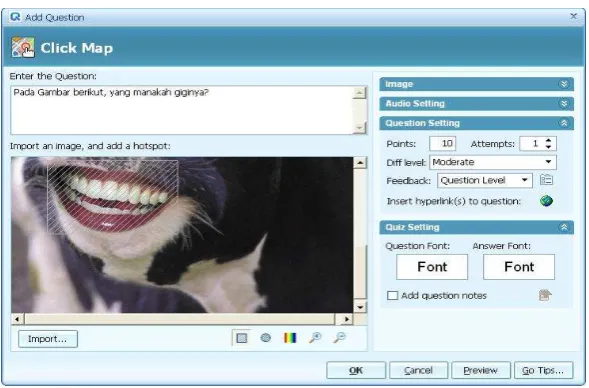Open the question Preview
The width and height of the screenshot is (589, 388).
tap(481, 370)
